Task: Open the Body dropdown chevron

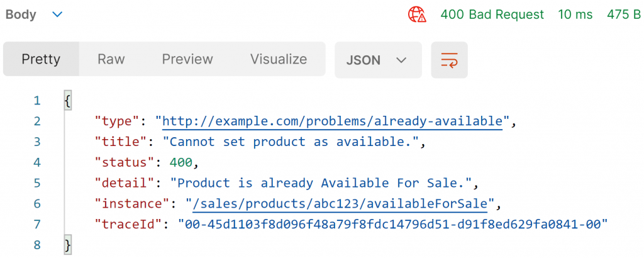Action: tap(57, 15)
